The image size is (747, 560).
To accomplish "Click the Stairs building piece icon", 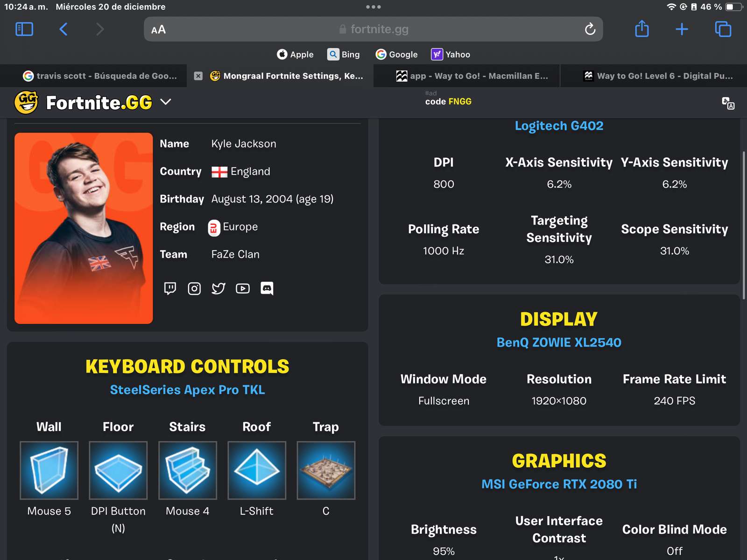I will [x=188, y=470].
